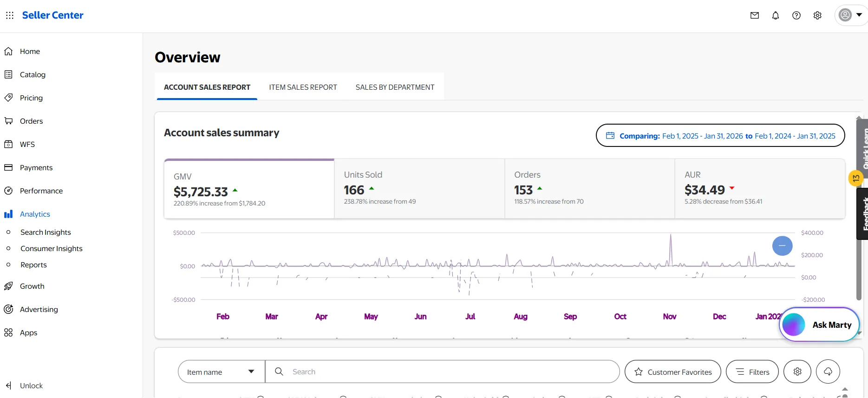Click the Analytics bar chart icon

tap(8, 214)
